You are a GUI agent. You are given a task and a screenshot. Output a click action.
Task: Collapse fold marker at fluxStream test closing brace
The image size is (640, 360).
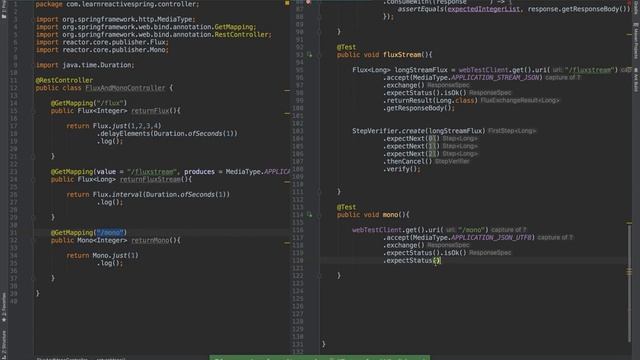click(x=319, y=192)
